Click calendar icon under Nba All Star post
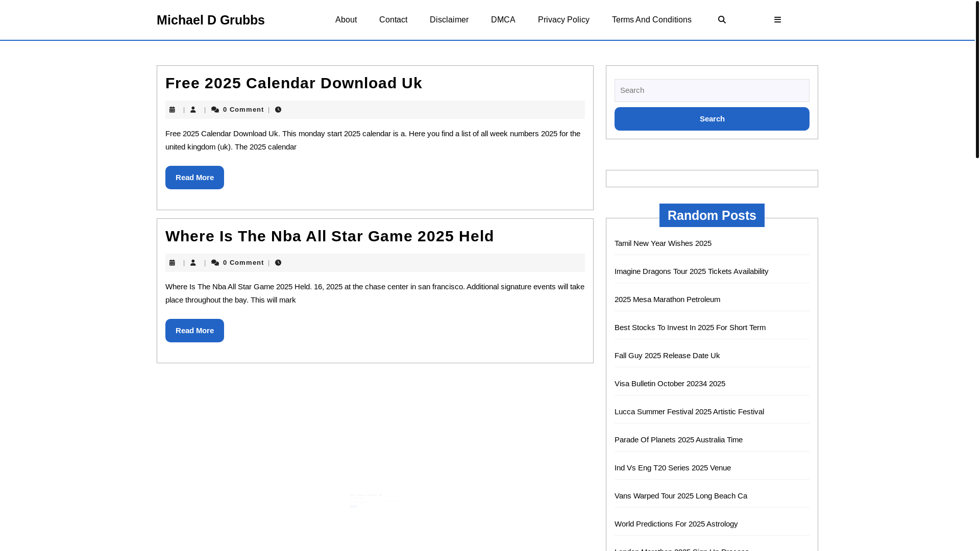980x551 pixels. [x=172, y=263]
